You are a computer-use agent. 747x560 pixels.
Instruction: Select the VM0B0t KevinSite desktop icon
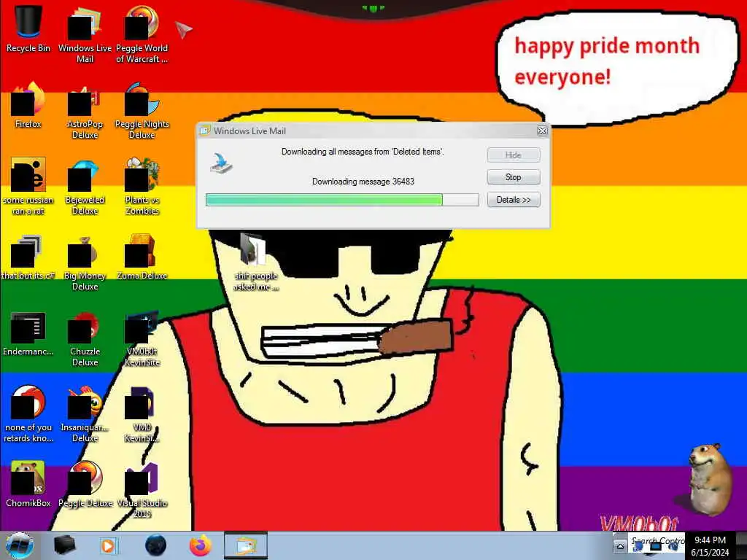[x=142, y=338]
